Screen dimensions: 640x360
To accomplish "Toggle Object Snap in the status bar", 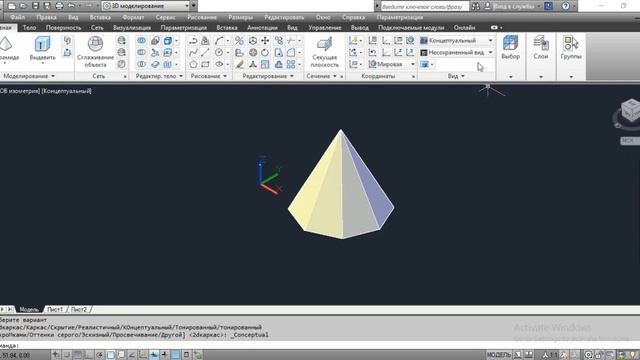I will click(110, 355).
